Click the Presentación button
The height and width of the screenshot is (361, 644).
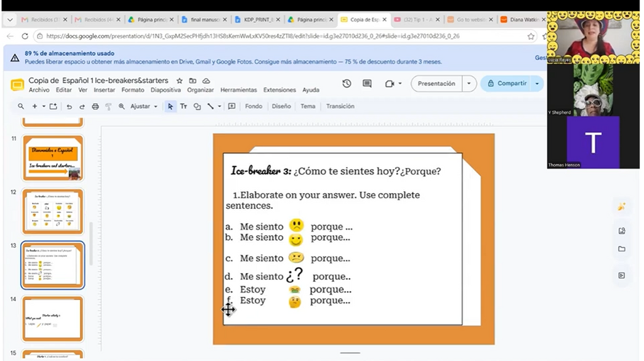[436, 84]
